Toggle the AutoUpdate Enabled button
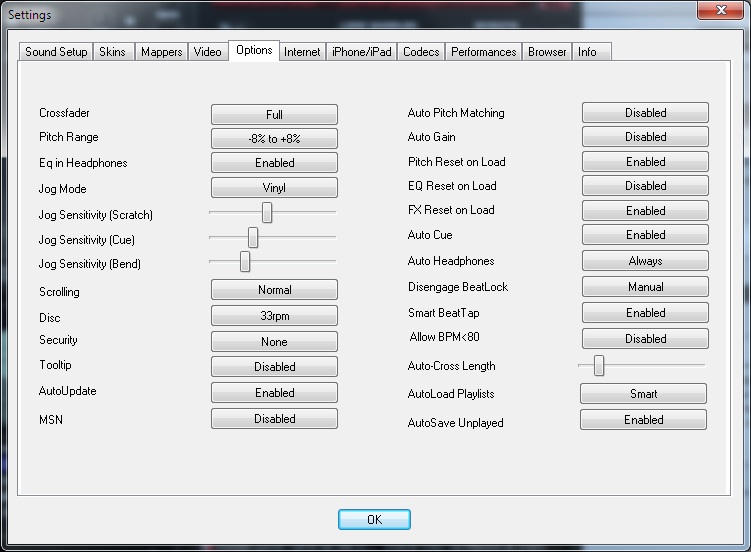Viewport: 751px width, 552px height. pos(274,393)
